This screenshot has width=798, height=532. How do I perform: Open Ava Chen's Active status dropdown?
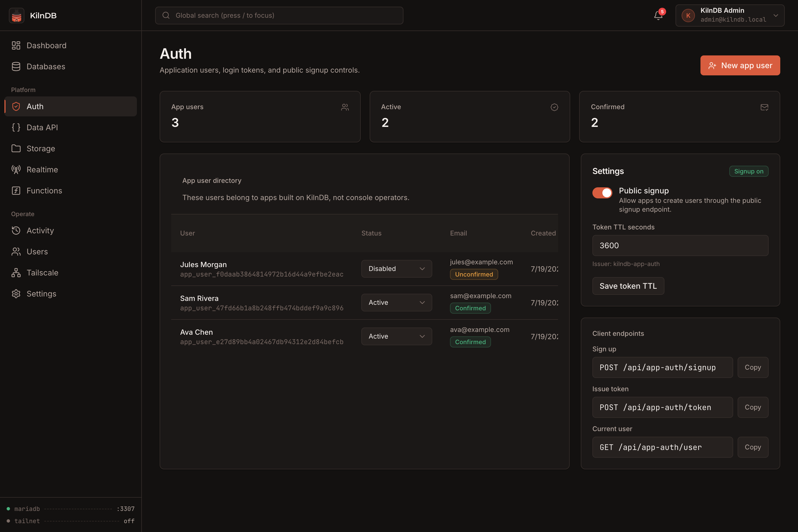(396, 336)
